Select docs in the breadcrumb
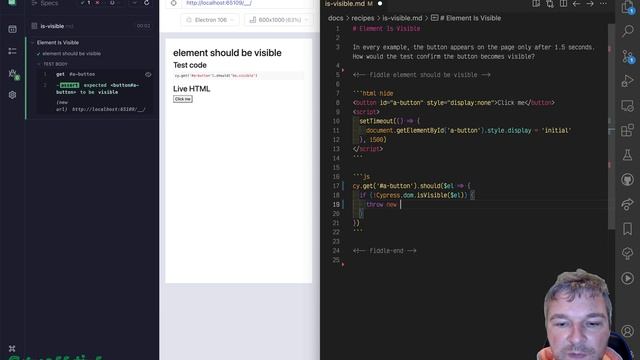 [336, 18]
